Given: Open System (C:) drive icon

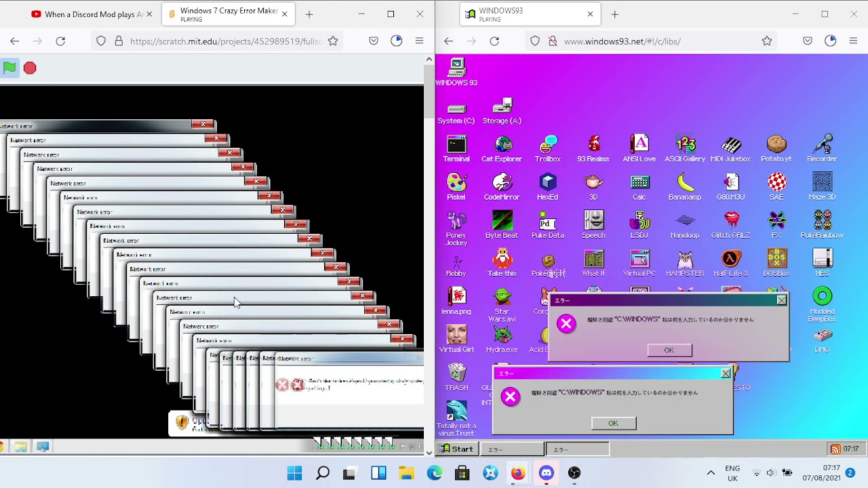Looking at the screenshot, I should coord(456,113).
